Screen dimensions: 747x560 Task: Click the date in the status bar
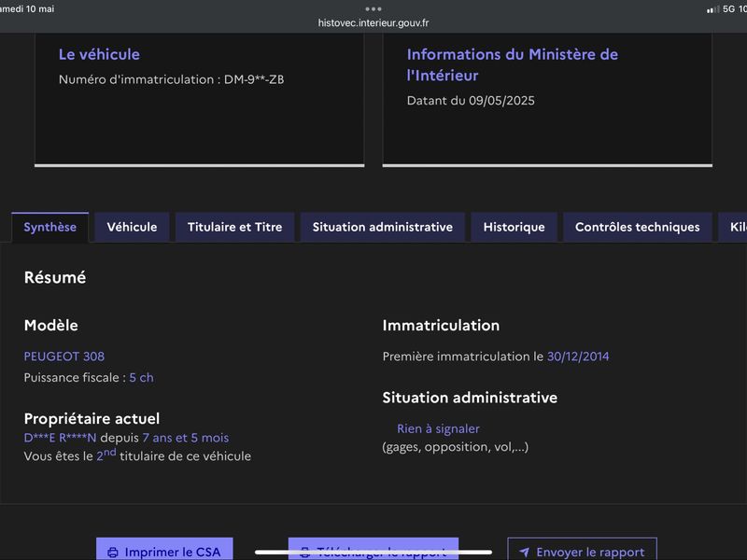27,9
